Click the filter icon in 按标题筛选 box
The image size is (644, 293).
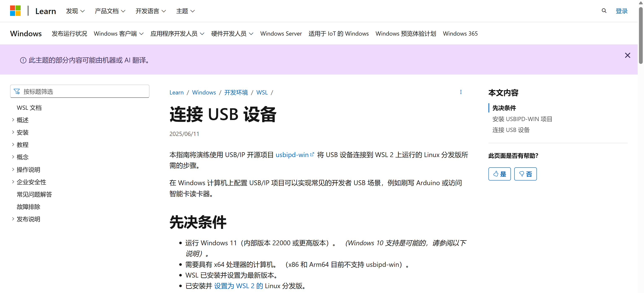coord(17,92)
